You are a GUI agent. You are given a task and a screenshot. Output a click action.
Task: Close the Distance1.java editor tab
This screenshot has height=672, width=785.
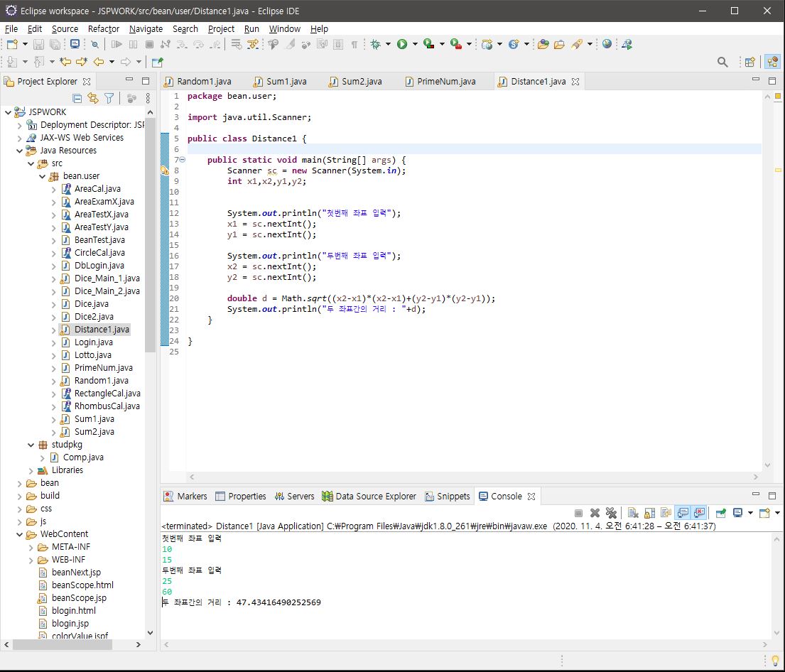pos(575,82)
